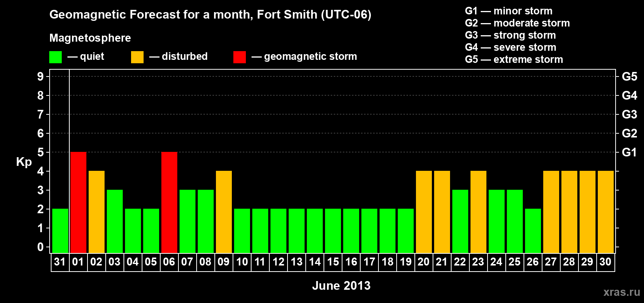Click the orange bar for June 30
Screen dimensions: 644x303
606,212
